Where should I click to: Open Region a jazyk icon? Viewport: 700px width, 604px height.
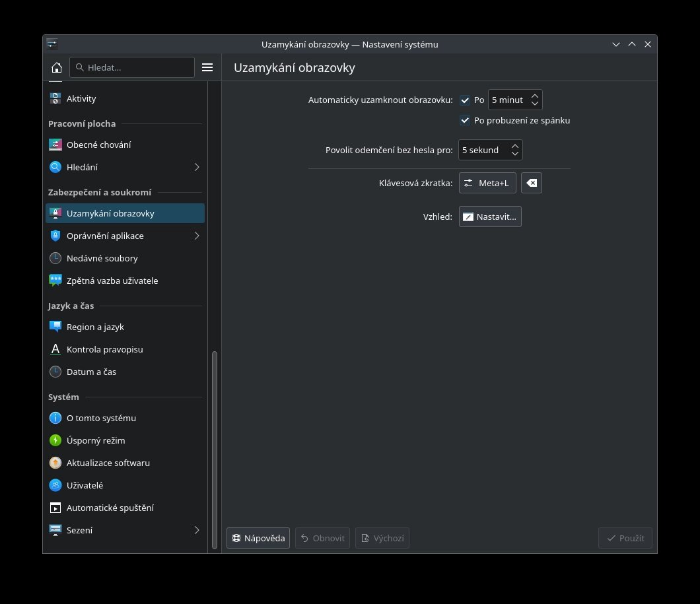pyautogui.click(x=55, y=327)
